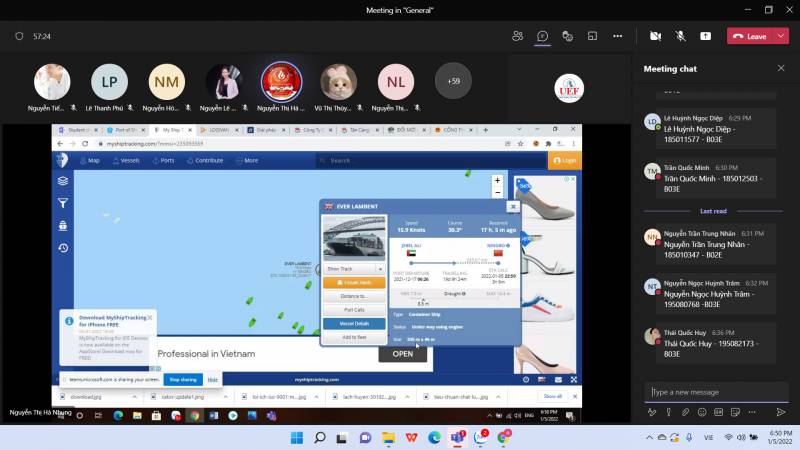The height and width of the screenshot is (450, 800).
Task: Open the participants list icon
Action: (x=517, y=35)
